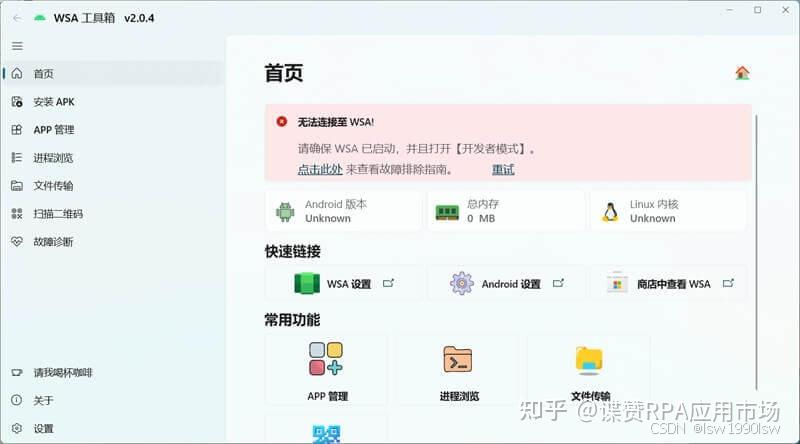This screenshot has height=444, width=800.
Task: Click the Android 版本 Unknown value
Action: pos(328,218)
